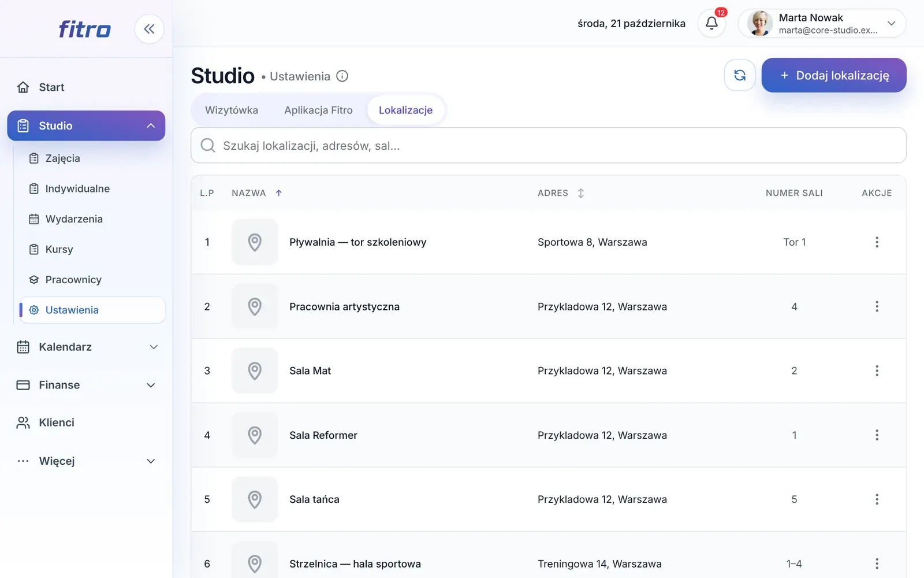Click location pin icon of Sala Reformer row
This screenshot has height=578, width=924.
255,435
